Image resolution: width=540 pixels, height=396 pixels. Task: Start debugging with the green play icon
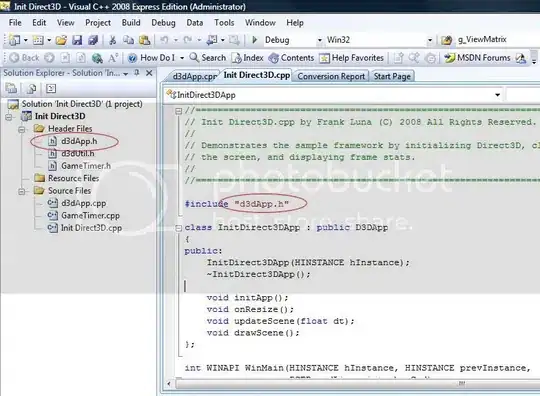255,40
